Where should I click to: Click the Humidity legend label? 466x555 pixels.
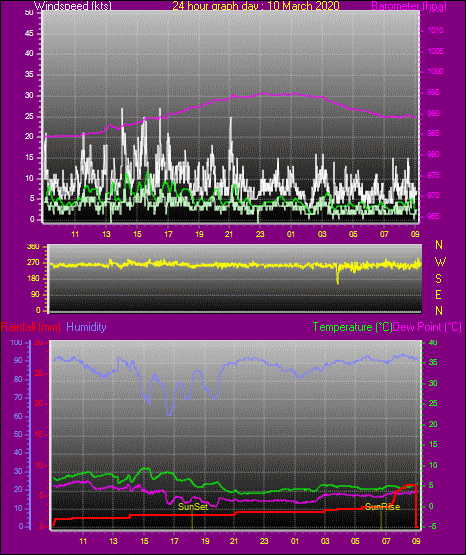coord(86,327)
